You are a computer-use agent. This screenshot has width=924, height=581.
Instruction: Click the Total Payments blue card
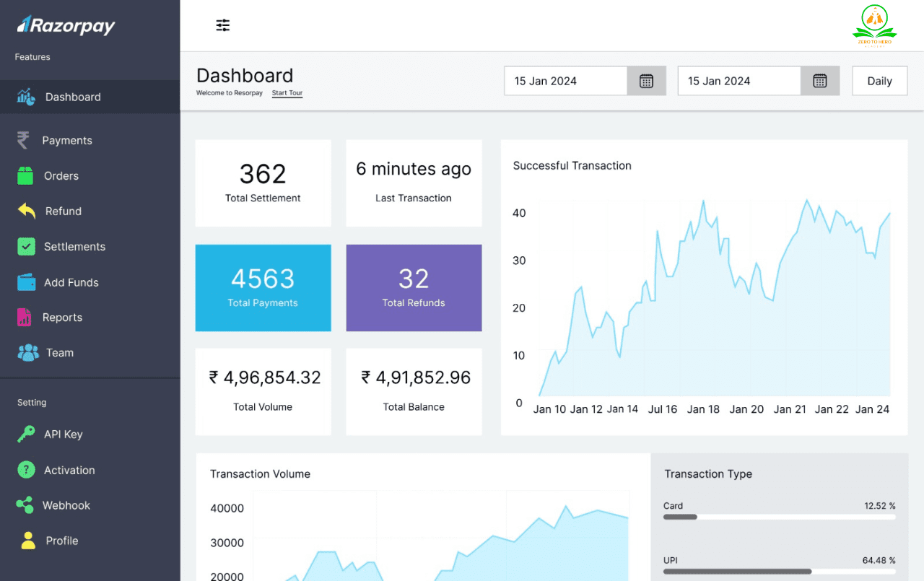click(x=263, y=287)
